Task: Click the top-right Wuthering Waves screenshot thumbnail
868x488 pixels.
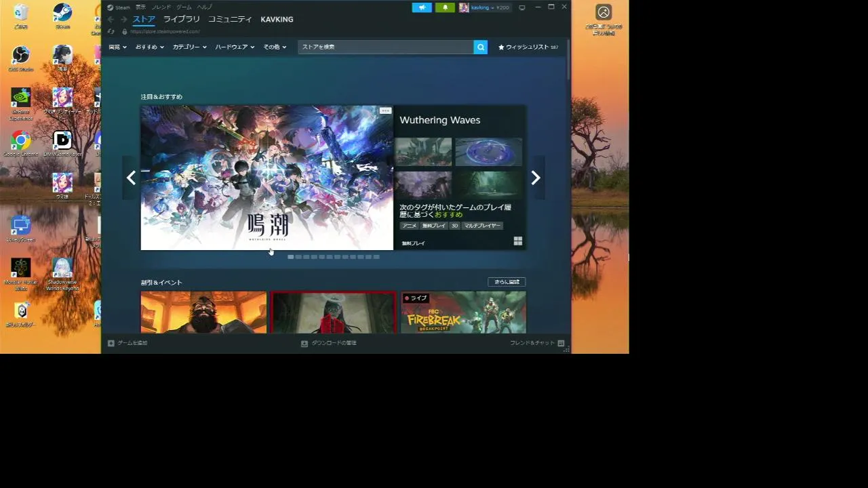Action: click(x=488, y=152)
